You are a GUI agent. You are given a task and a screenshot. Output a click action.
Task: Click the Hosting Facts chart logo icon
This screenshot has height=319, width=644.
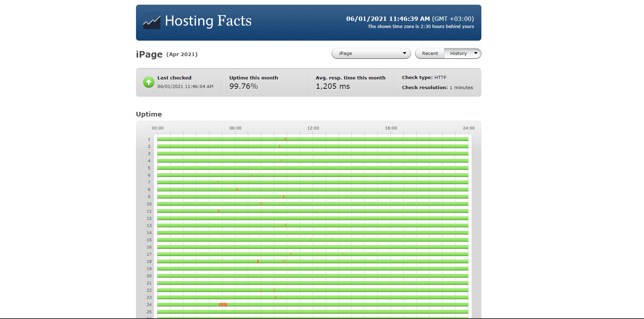[151, 21]
